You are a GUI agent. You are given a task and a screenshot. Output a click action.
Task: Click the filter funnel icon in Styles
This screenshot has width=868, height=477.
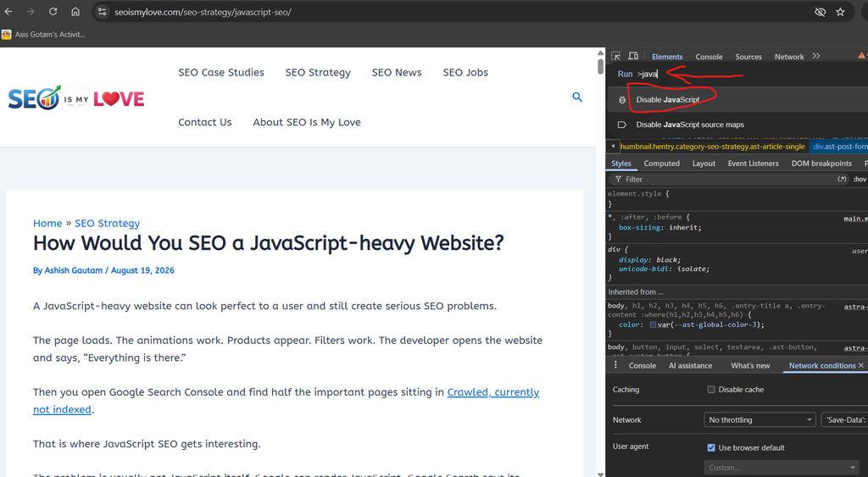click(x=618, y=180)
